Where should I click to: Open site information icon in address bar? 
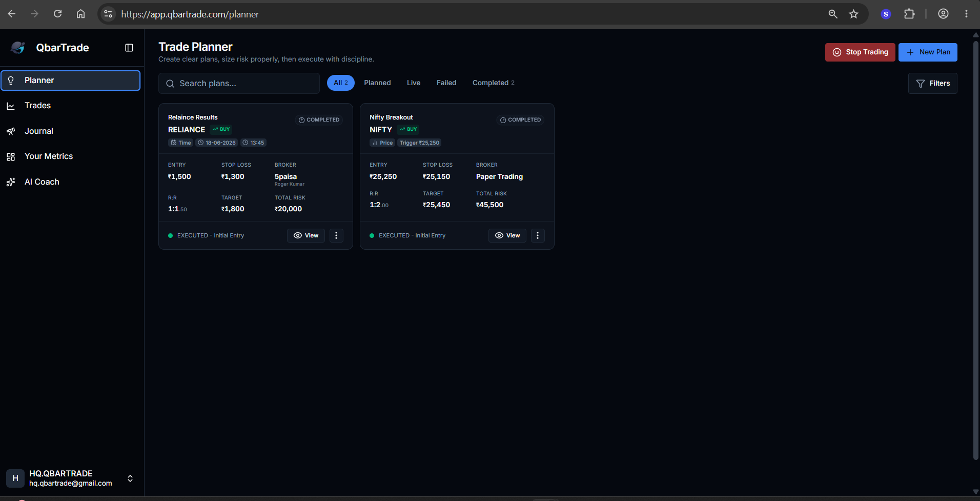coord(108,14)
